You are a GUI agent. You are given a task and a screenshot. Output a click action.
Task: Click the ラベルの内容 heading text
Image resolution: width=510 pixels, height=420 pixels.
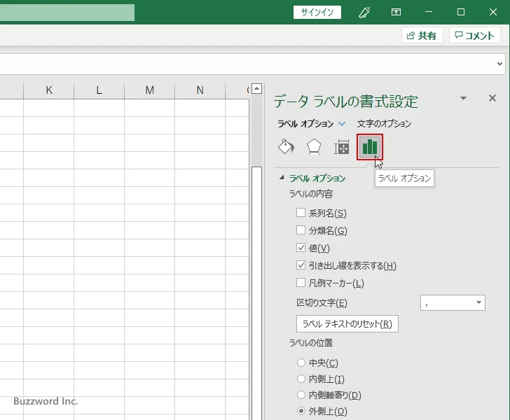[311, 194]
